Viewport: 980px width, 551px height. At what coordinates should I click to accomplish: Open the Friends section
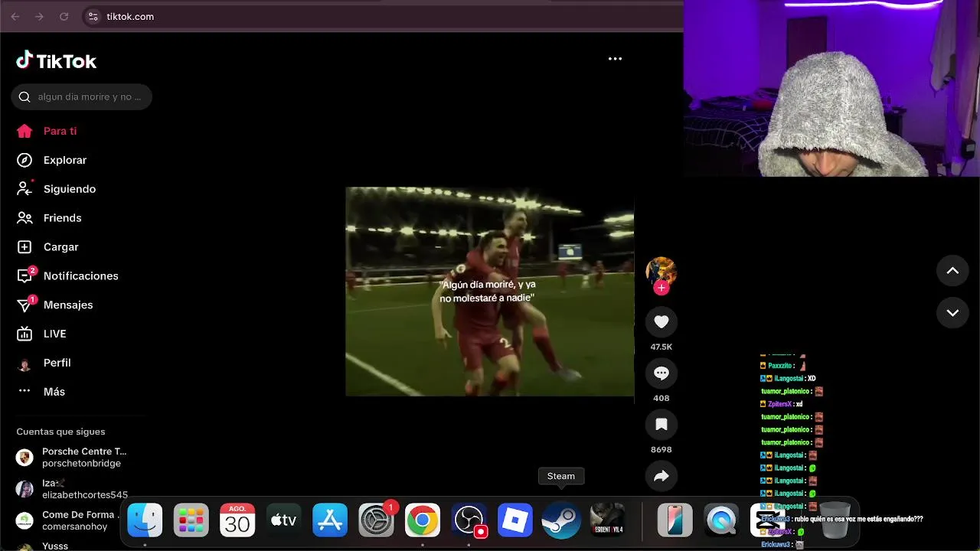[49, 218]
